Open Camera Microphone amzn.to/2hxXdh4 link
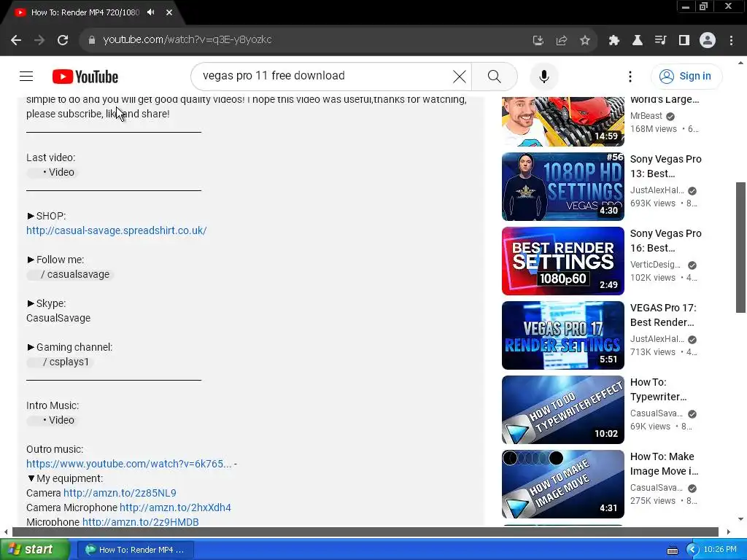Image resolution: width=747 pixels, height=560 pixels. pyautogui.click(x=175, y=507)
